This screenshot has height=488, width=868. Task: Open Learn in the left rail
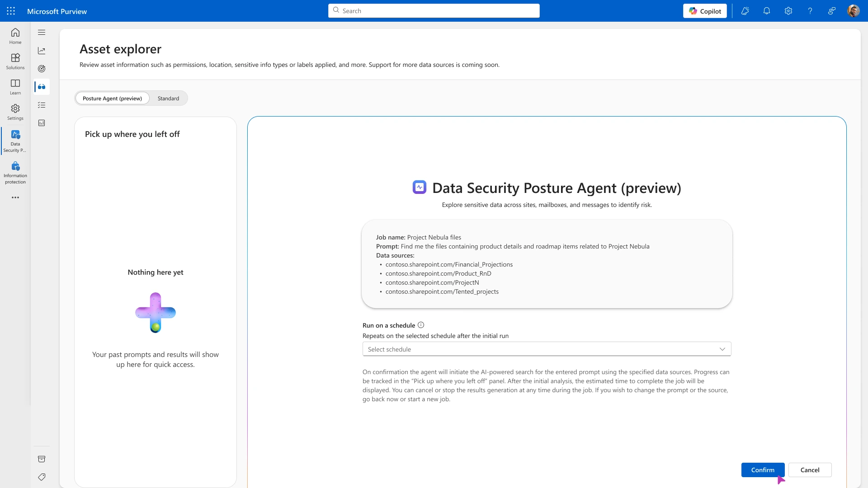click(x=15, y=87)
